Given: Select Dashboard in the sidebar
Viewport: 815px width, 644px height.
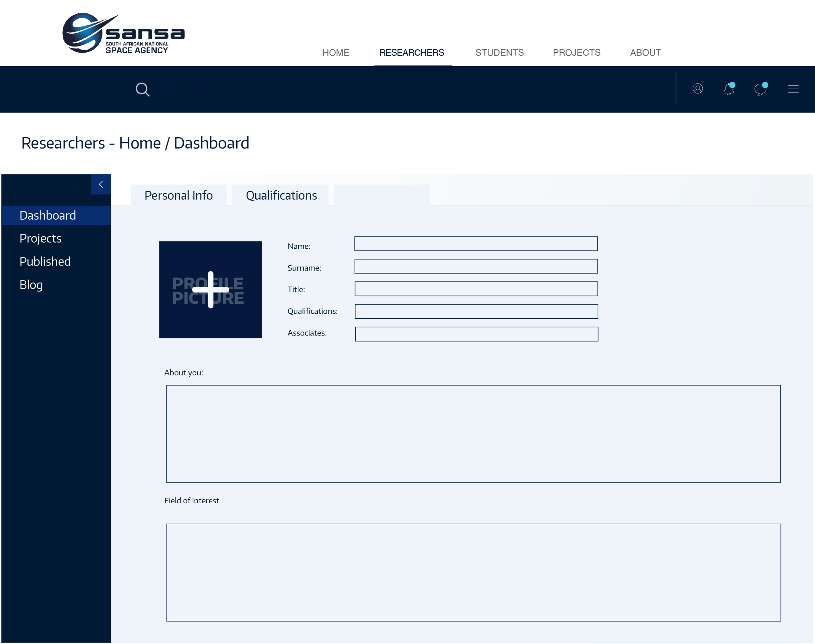Looking at the screenshot, I should 56,215.
